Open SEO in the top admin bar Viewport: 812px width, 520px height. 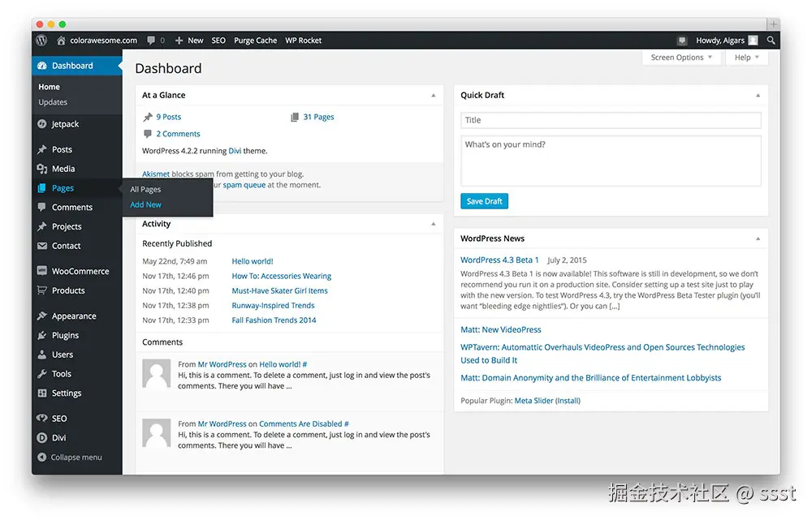point(218,41)
